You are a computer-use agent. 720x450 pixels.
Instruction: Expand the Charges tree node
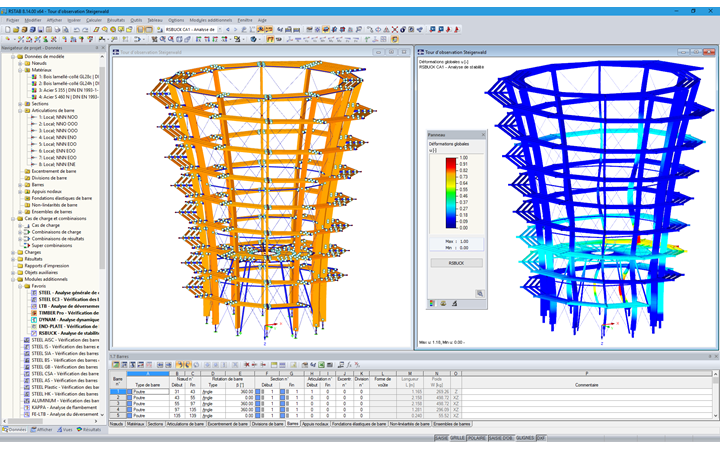pyautogui.click(x=13, y=252)
